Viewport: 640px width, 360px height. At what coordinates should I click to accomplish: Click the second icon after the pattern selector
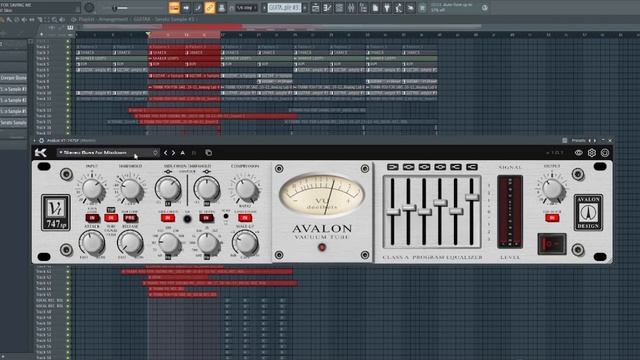coord(327,8)
